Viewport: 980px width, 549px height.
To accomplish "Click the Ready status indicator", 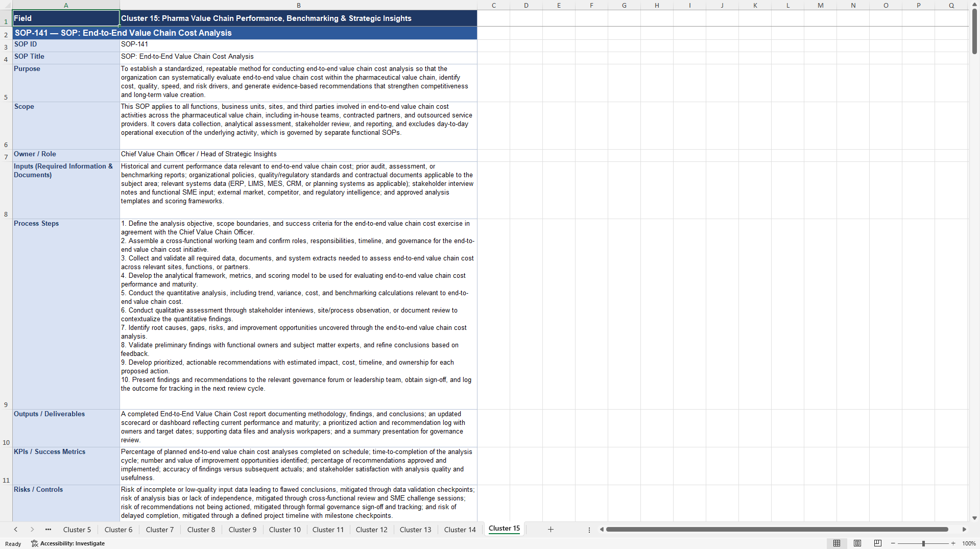I will click(13, 544).
